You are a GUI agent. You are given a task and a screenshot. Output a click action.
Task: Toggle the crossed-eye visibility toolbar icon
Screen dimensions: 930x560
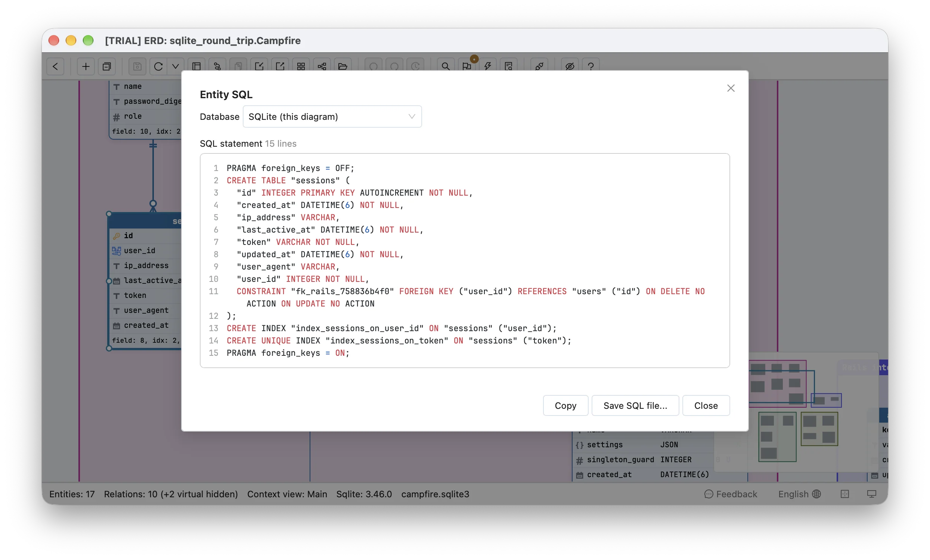point(570,66)
